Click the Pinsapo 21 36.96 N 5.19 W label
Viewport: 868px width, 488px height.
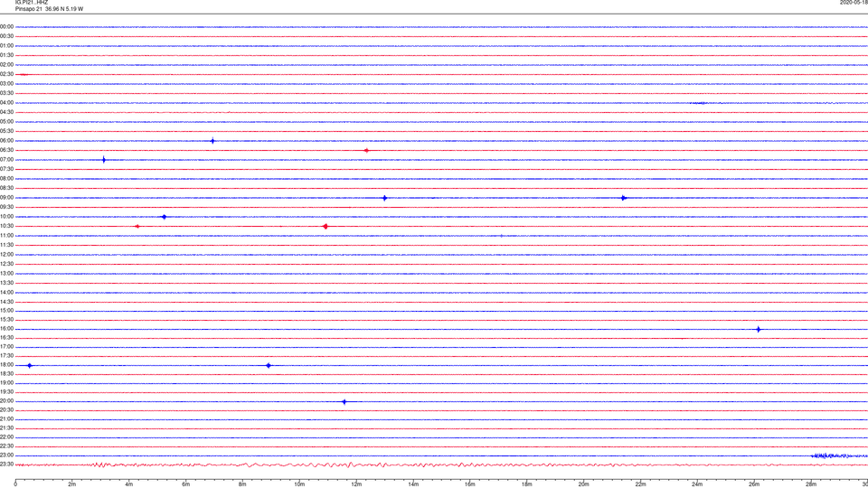coord(49,9)
